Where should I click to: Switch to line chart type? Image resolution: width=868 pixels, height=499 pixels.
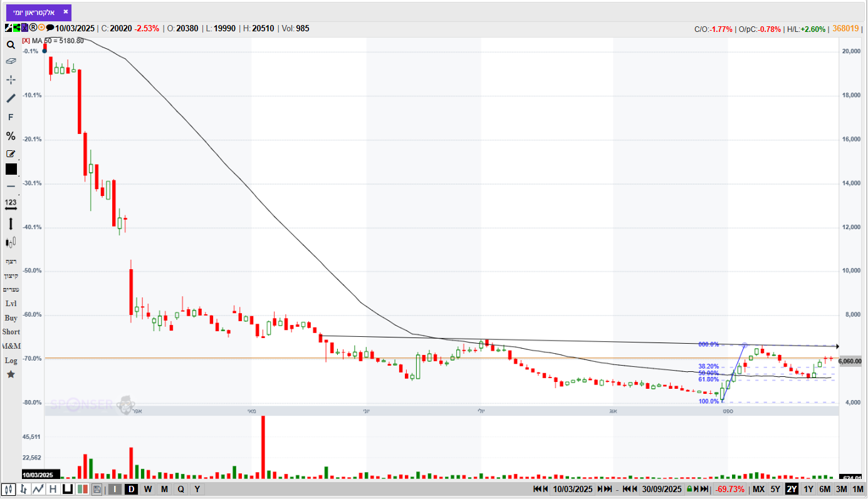pos(38,489)
